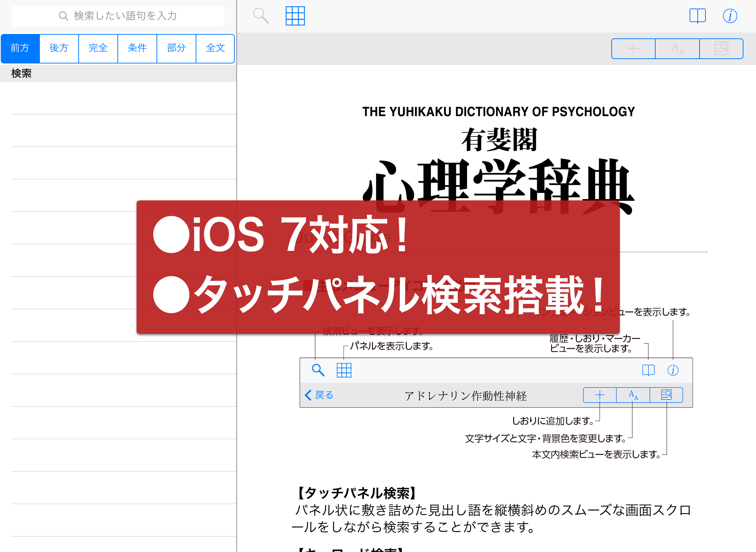Show the touch panel grid view

(x=295, y=16)
